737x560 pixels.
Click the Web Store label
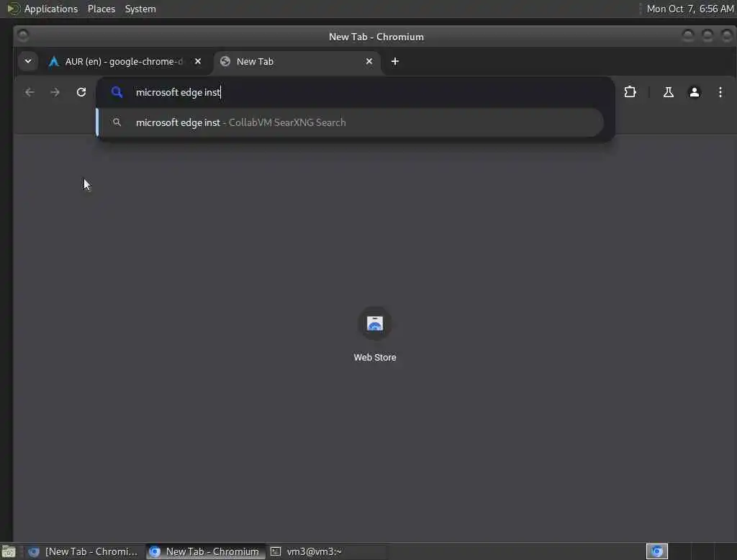(x=374, y=357)
